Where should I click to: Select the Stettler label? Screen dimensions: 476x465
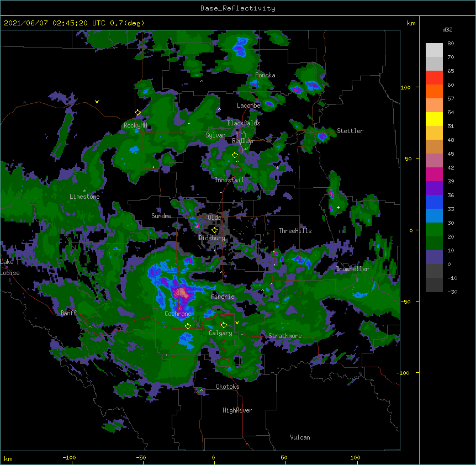[350, 131]
